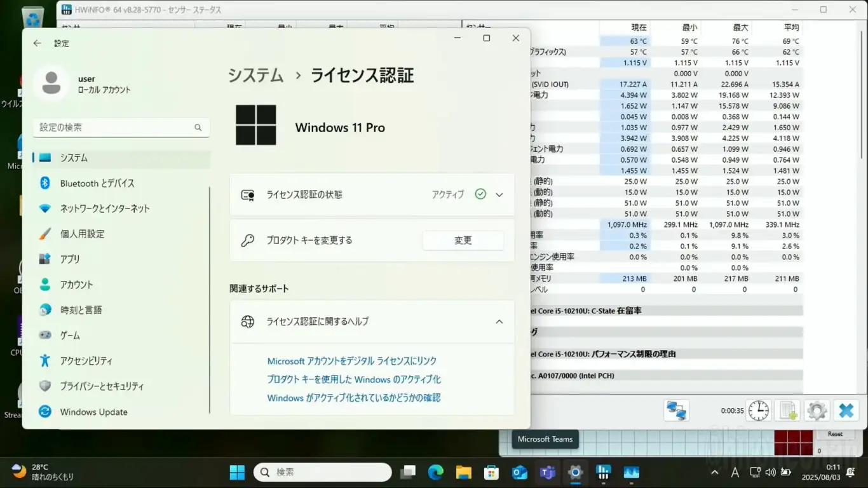
Task: Focus the 設定の検索 search field
Action: pos(121,127)
